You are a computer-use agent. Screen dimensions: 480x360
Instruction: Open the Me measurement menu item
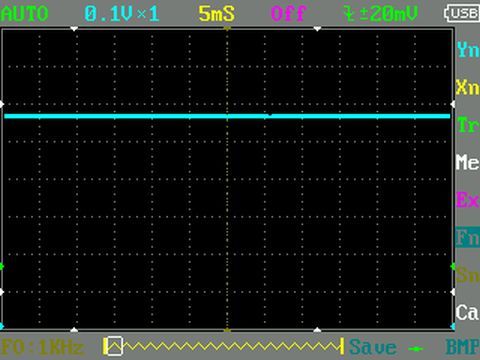pyautogui.click(x=468, y=162)
